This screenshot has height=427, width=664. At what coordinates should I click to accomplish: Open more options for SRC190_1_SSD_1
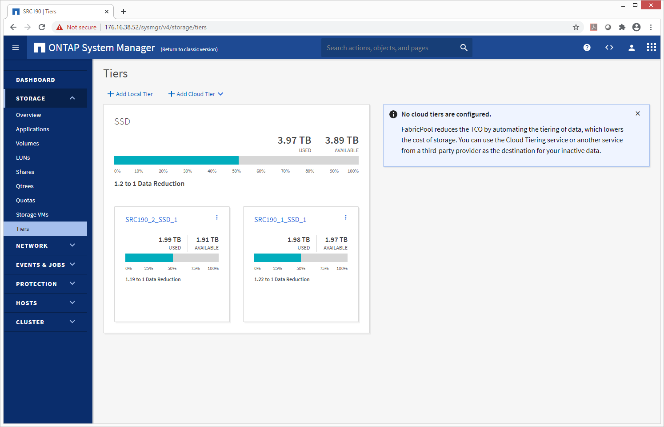coord(346,217)
